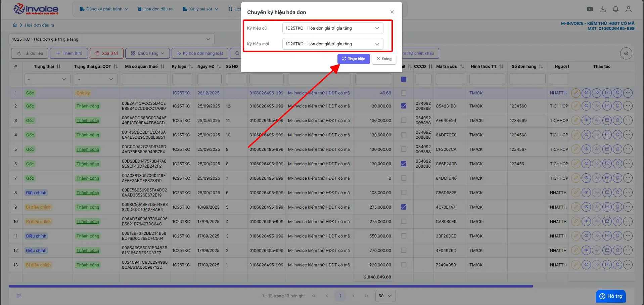Tick the checkbox for invoice number 10
Screen dimensions: 644x305
[x=404, y=135]
